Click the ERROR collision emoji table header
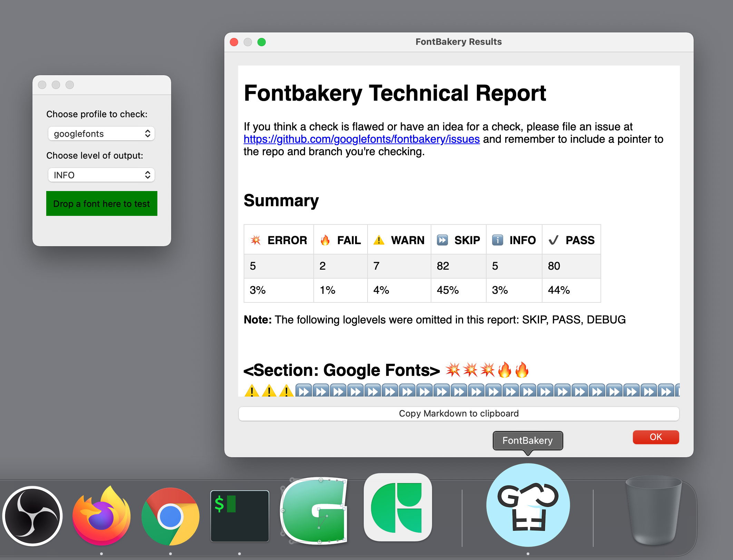The height and width of the screenshot is (560, 733). pos(255,240)
